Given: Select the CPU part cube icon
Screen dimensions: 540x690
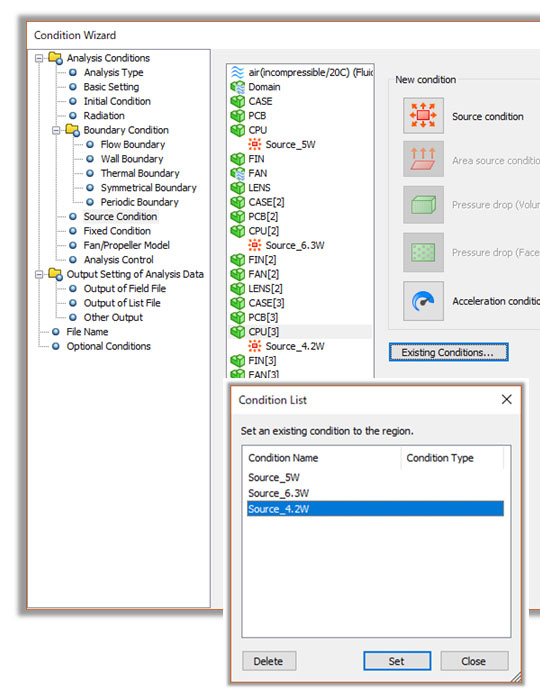Looking at the screenshot, I should click(x=238, y=130).
